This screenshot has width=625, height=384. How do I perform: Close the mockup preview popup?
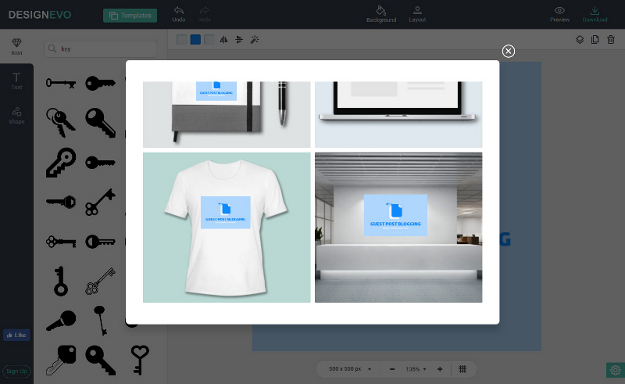508,51
